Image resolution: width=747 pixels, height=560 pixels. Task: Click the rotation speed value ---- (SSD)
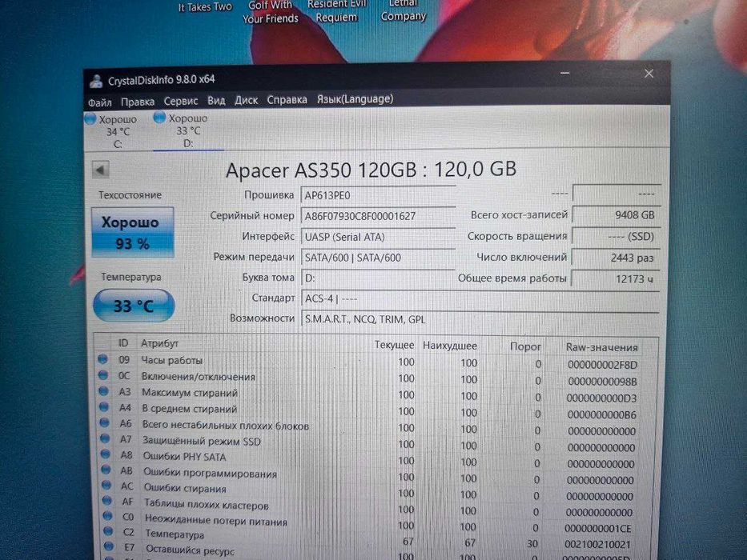(x=616, y=236)
